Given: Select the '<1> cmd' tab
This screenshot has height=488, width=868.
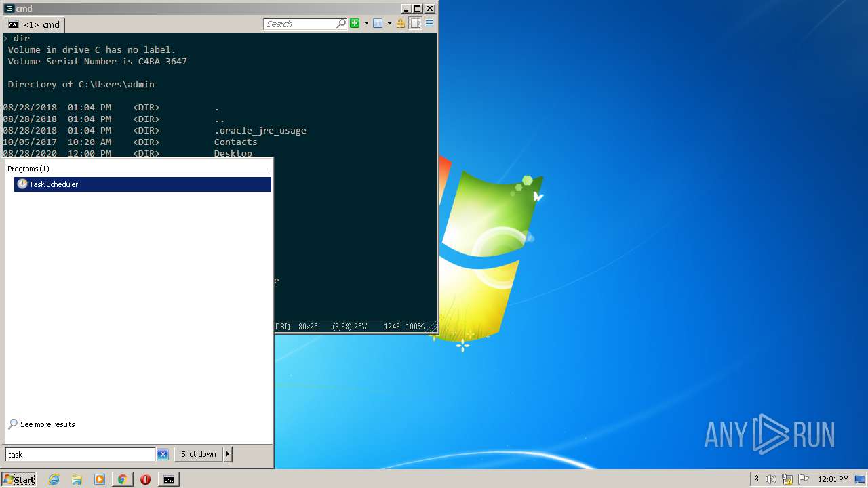Looking at the screenshot, I should [34, 24].
